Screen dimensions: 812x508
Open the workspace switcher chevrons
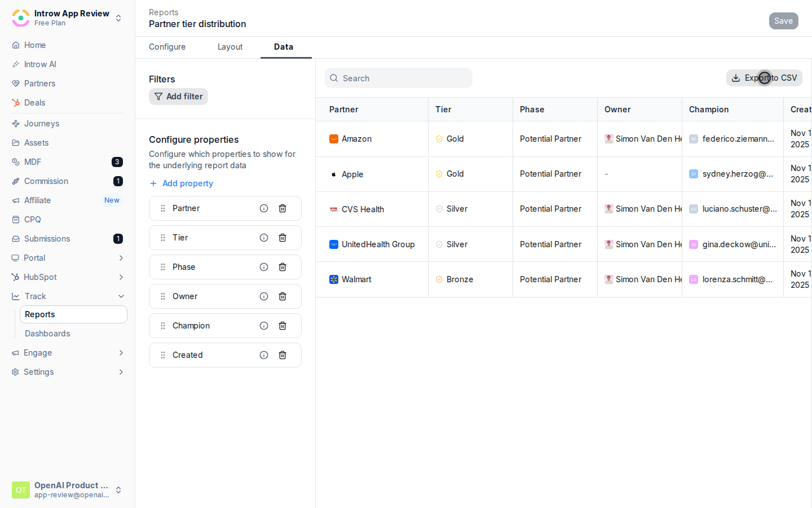[x=118, y=18]
